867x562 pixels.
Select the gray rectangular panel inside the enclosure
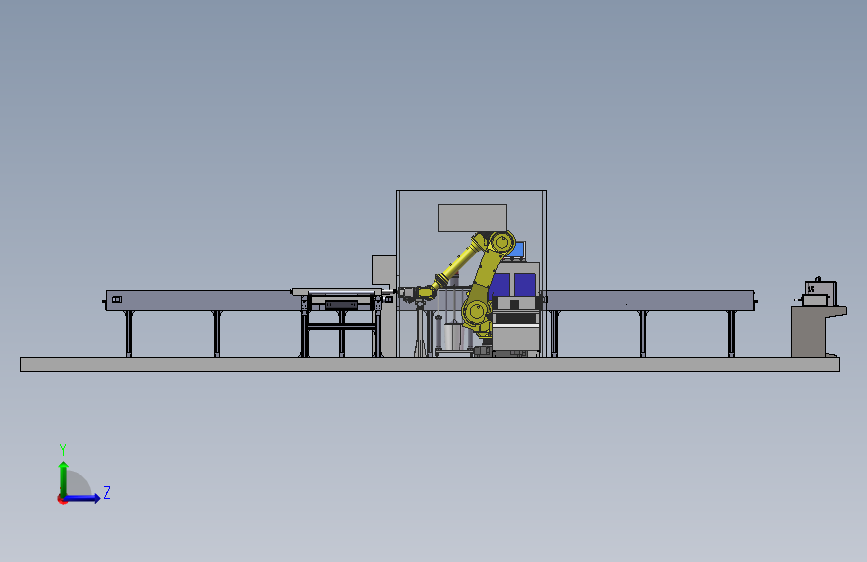pos(472,218)
